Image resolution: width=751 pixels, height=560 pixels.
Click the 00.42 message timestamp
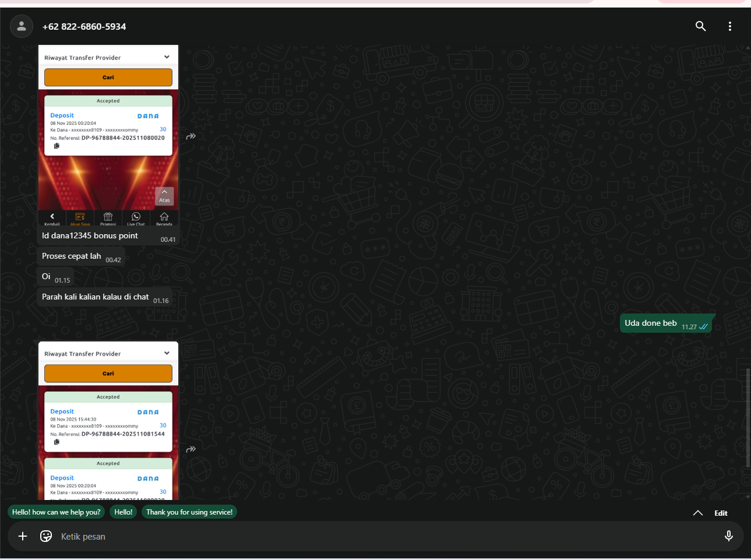pos(113,260)
